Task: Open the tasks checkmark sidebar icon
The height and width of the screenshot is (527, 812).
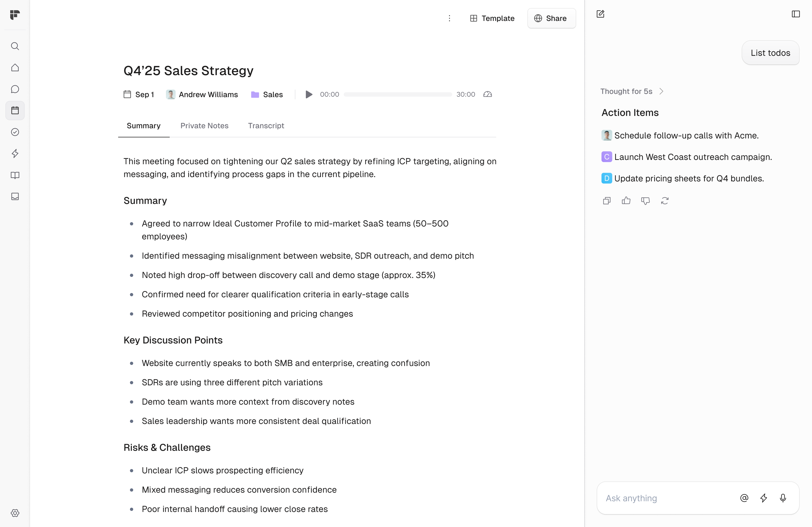Action: (x=15, y=132)
